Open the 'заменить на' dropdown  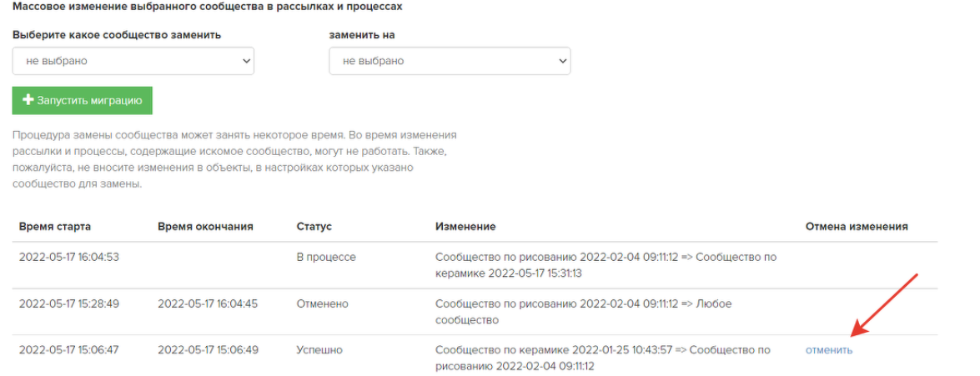click(x=450, y=61)
